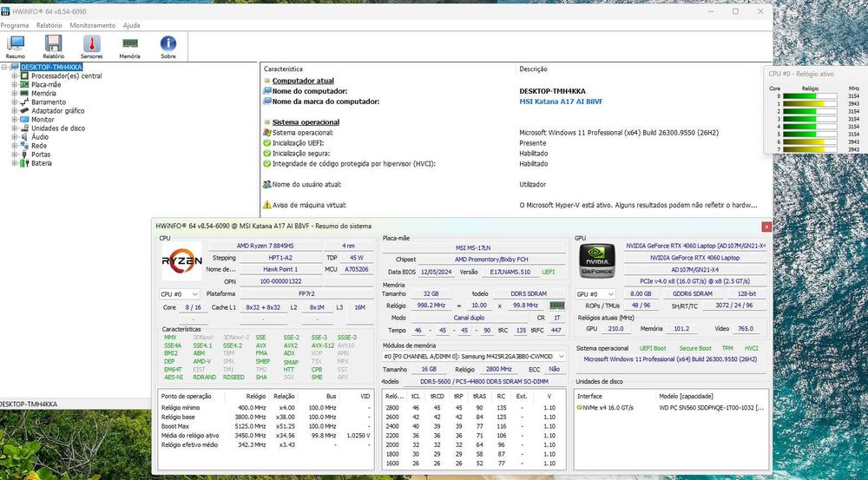
Task: Click the 2800 memory timing row
Action: 474,407
